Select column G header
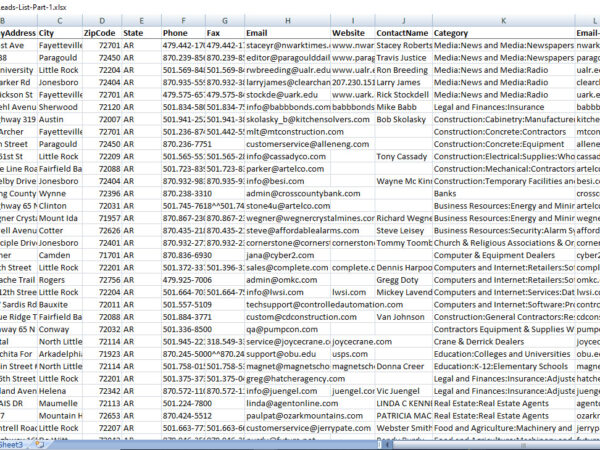The height and width of the screenshot is (450, 600). click(225, 21)
